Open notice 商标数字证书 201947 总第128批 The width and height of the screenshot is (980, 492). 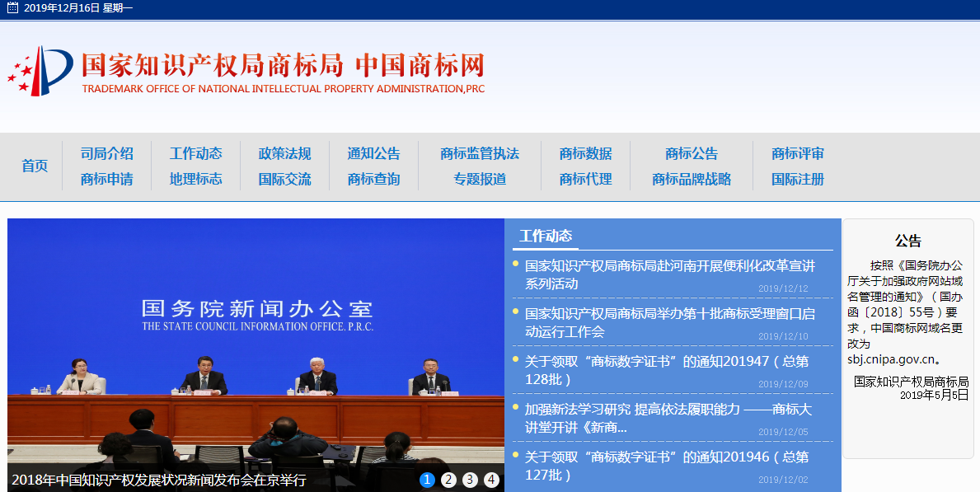coord(667,370)
